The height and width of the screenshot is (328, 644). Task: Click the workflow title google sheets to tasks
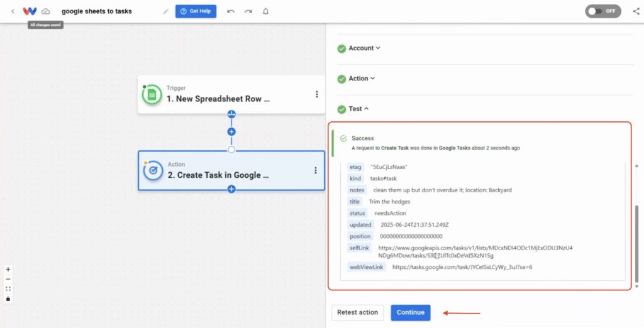pyautogui.click(x=96, y=11)
